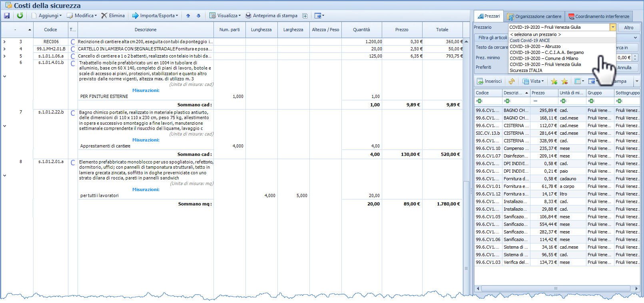This screenshot has width=644, height=303.
Task: Move the row up with the blue up arrow
Action: (x=188, y=16)
